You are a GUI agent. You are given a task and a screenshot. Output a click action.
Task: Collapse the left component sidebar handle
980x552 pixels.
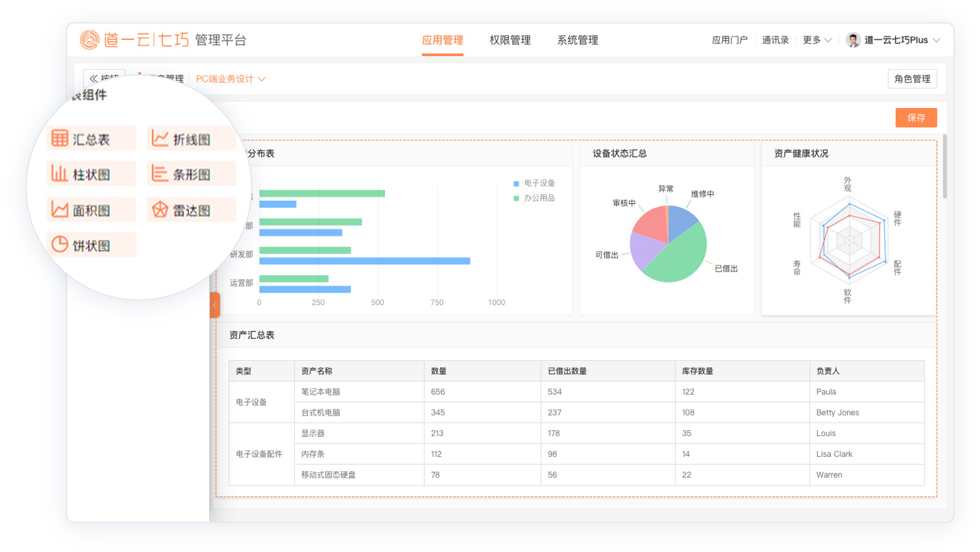coord(215,305)
